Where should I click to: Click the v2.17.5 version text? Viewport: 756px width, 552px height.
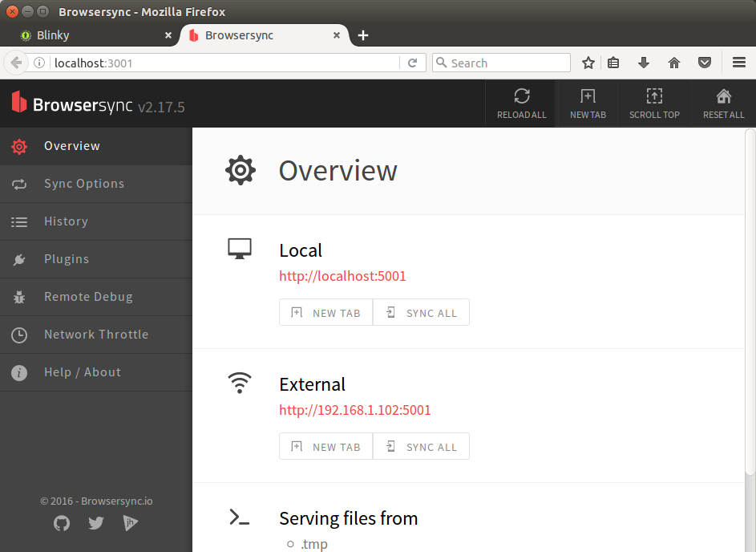coord(161,108)
